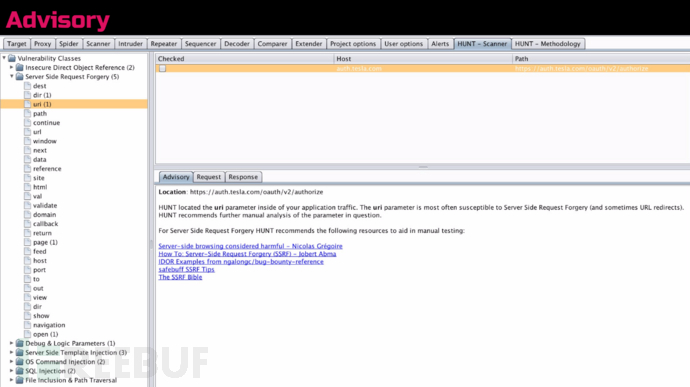Click the dest parameter file icon
The height and width of the screenshot is (387, 690).
(x=27, y=86)
